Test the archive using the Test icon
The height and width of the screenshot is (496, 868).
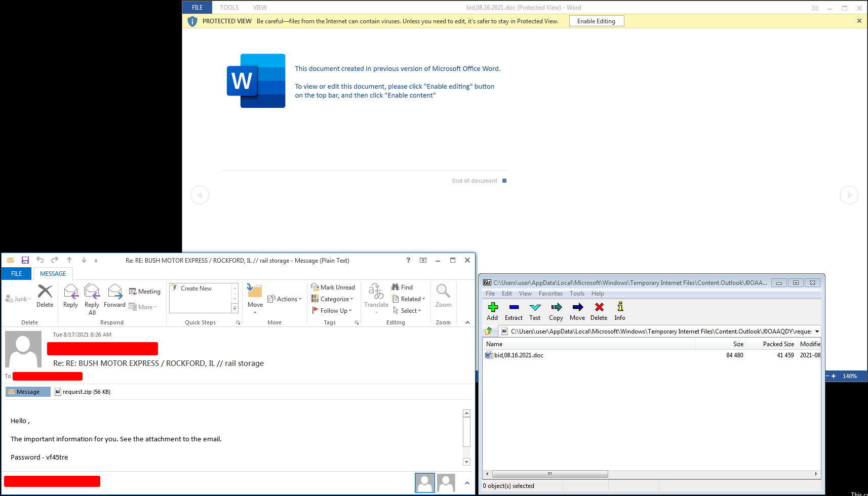[535, 310]
